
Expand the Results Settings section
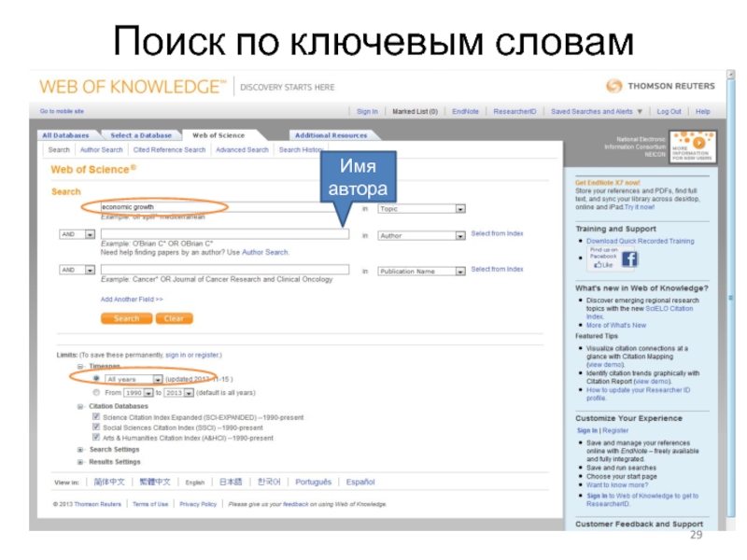click(80, 462)
